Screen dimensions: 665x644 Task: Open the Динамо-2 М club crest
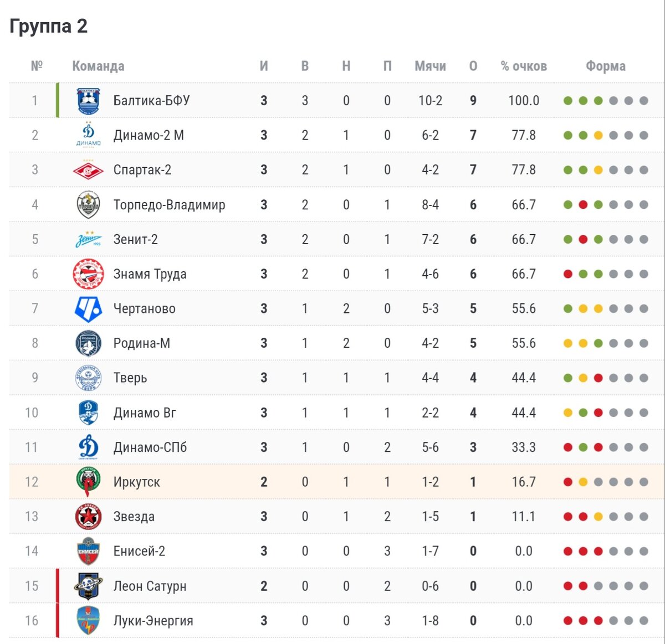tap(88, 135)
